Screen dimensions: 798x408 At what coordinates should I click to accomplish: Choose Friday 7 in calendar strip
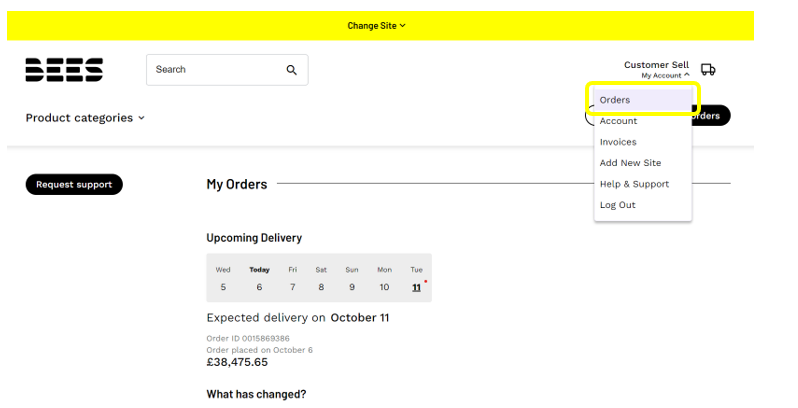point(292,279)
